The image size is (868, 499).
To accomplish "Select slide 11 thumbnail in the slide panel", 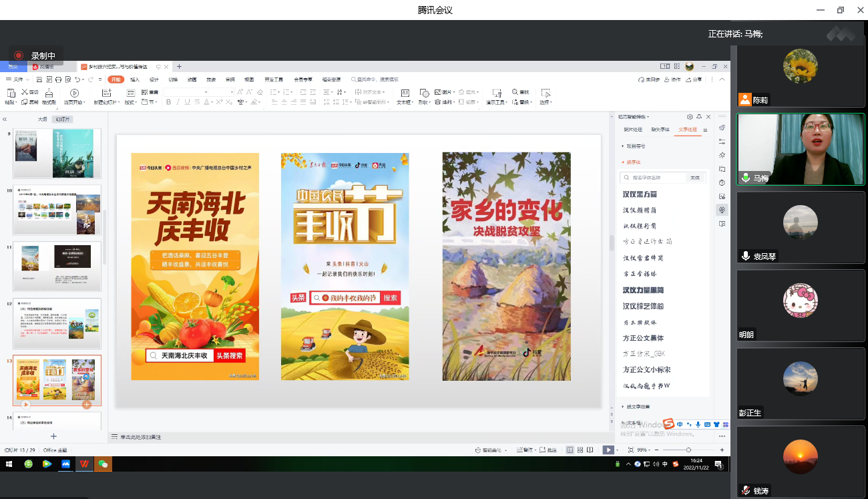I will click(57, 266).
